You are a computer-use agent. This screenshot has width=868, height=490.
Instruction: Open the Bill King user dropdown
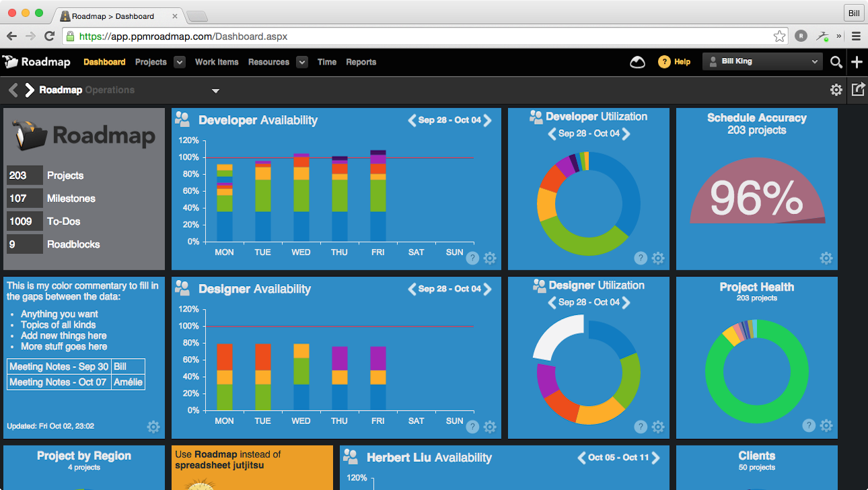pyautogui.click(x=763, y=62)
